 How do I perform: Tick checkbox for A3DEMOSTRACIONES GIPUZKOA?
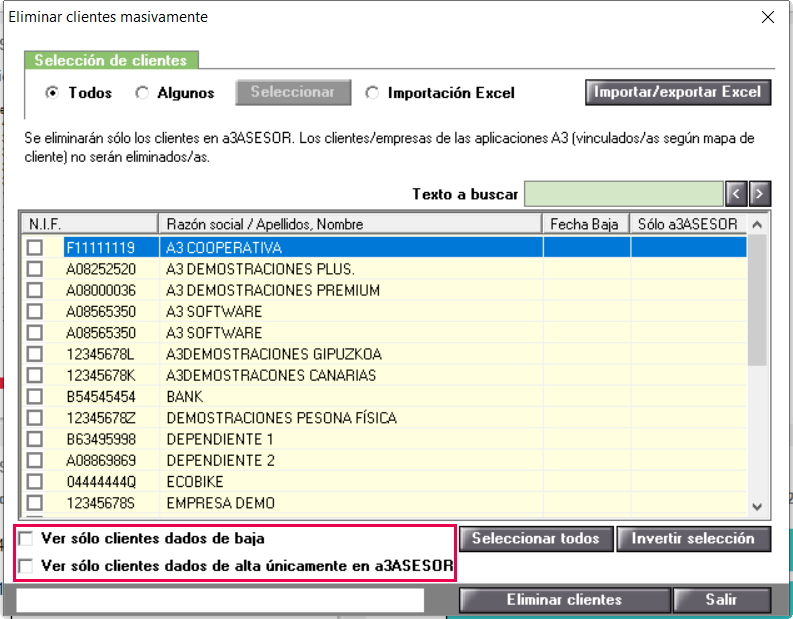coord(35,354)
